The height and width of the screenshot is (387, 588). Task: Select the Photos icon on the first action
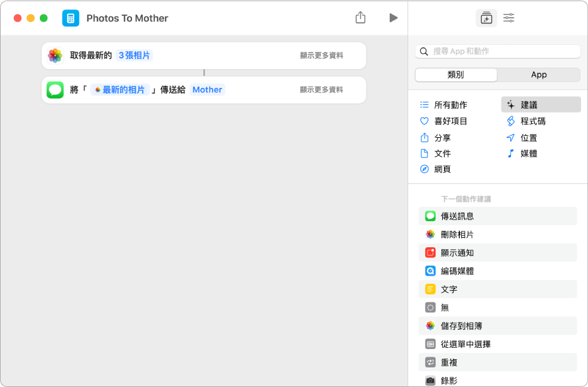coord(55,56)
